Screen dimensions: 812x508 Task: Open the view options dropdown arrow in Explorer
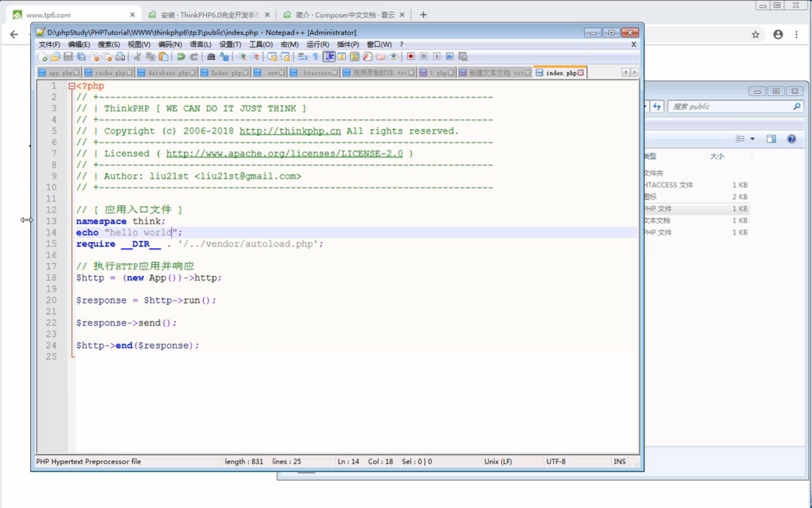(752, 139)
